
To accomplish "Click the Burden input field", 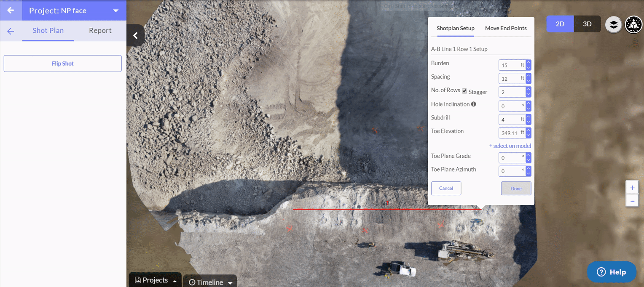I will [512, 65].
